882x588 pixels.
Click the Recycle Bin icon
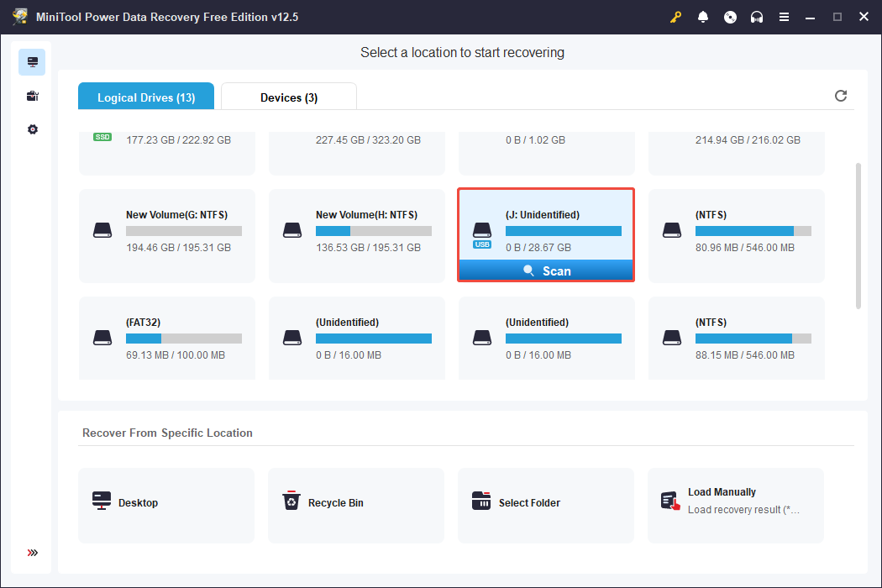291,501
